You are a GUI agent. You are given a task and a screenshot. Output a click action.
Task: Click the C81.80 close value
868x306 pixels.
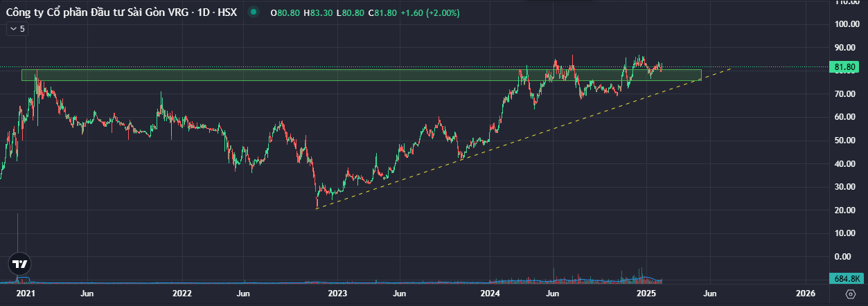point(382,13)
